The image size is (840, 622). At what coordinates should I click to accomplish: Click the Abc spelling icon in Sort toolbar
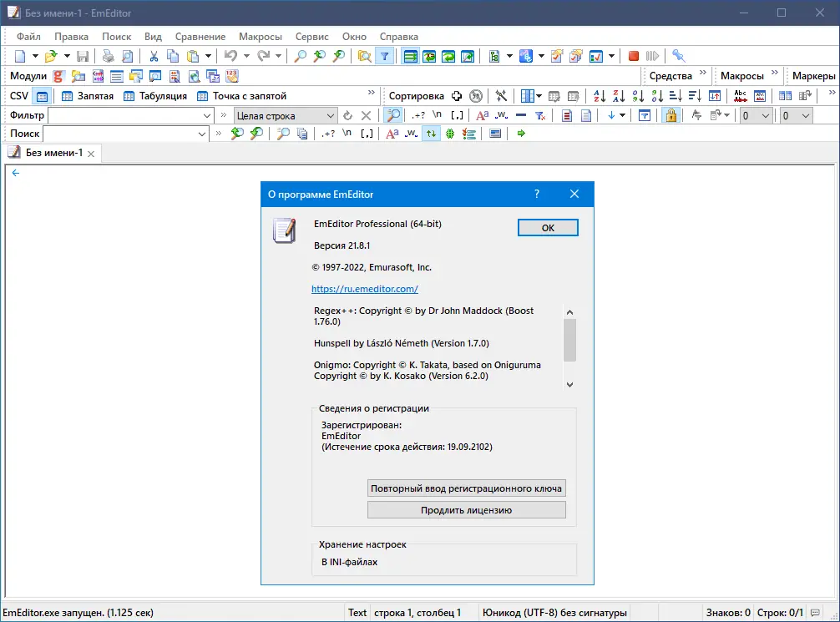point(741,96)
